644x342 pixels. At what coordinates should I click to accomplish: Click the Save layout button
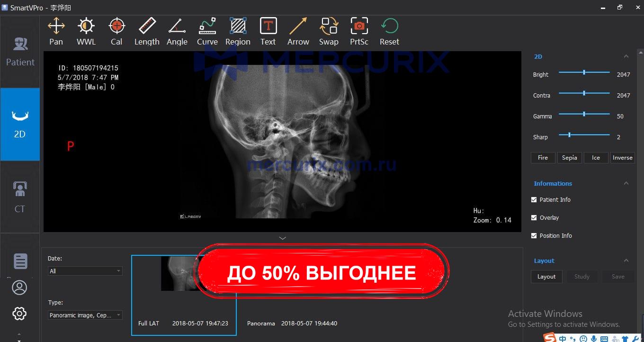pos(618,277)
